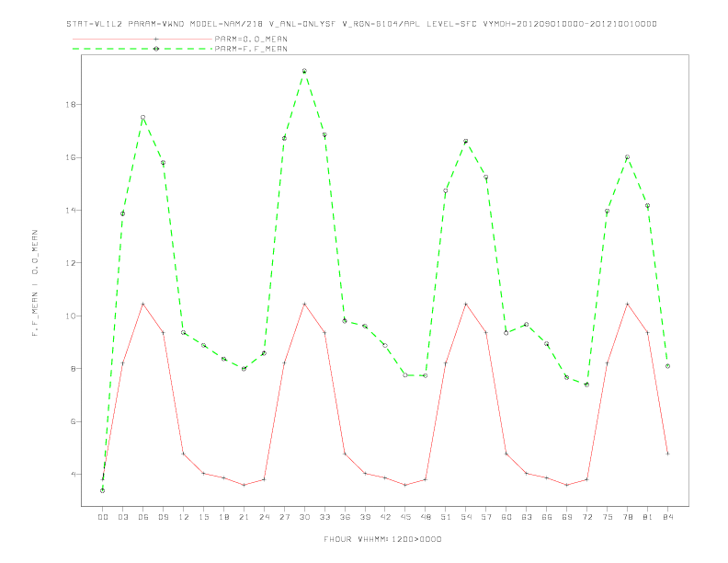Click the PARAM=VWND text in the title
This screenshot has height=563, width=728.
(x=156, y=24)
